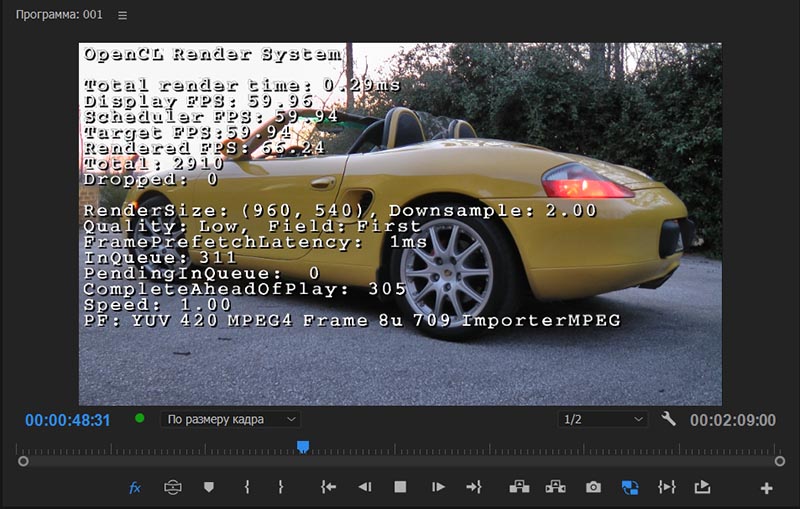800x509 pixels.
Task: Click the safe margins icon
Action: point(173,487)
